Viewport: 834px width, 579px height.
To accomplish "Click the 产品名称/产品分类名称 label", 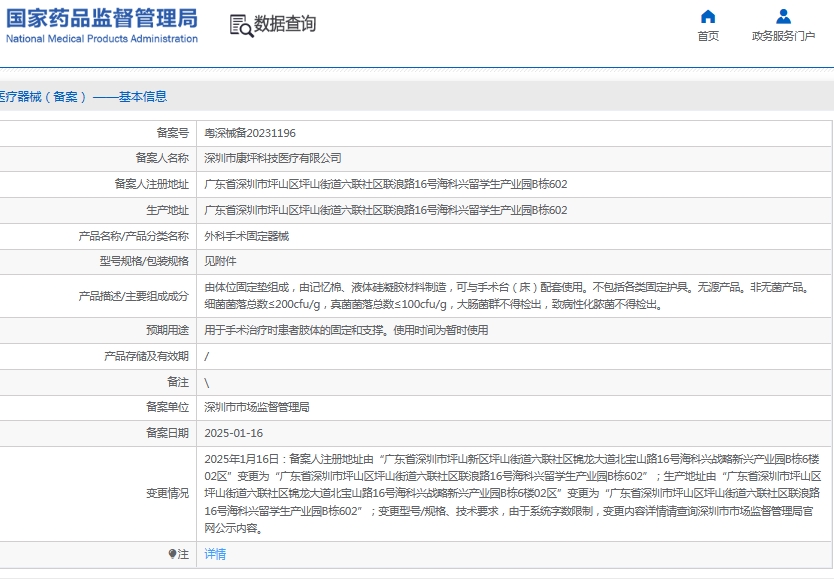I will 134,236.
